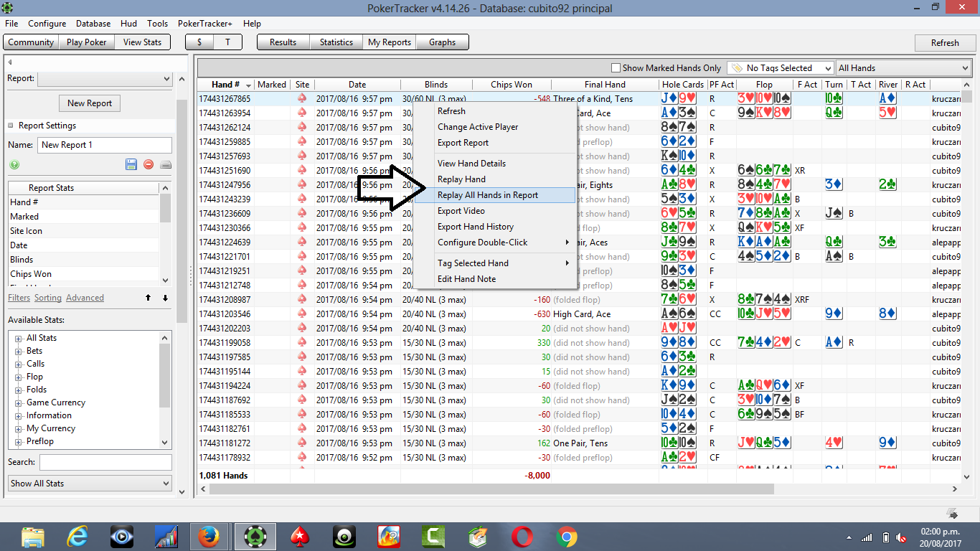
Task: Choose Replay Hand from context menu
Action: click(x=495, y=179)
